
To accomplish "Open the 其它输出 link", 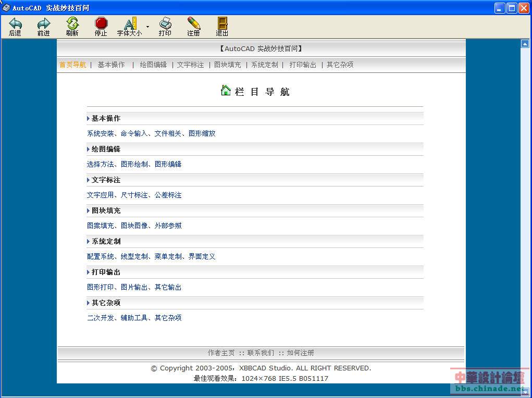I will [168, 288].
